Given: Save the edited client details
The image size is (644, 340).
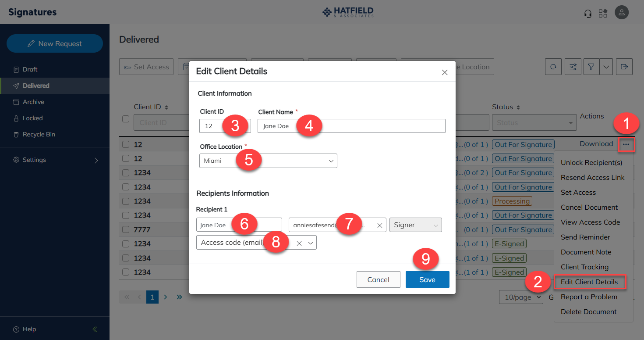Looking at the screenshot, I should click(427, 279).
